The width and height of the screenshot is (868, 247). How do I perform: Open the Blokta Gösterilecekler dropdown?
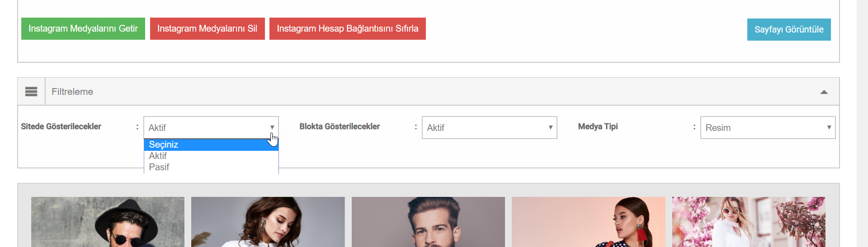pyautogui.click(x=490, y=127)
